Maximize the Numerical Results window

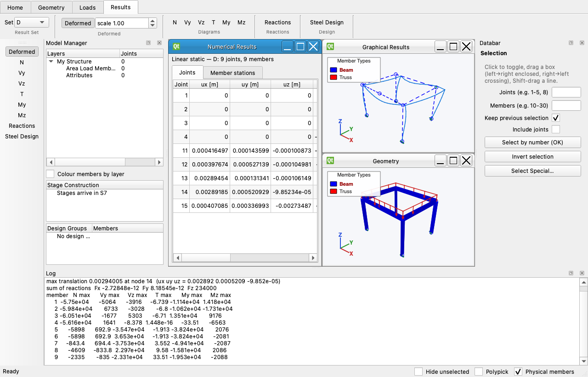tap(300, 46)
